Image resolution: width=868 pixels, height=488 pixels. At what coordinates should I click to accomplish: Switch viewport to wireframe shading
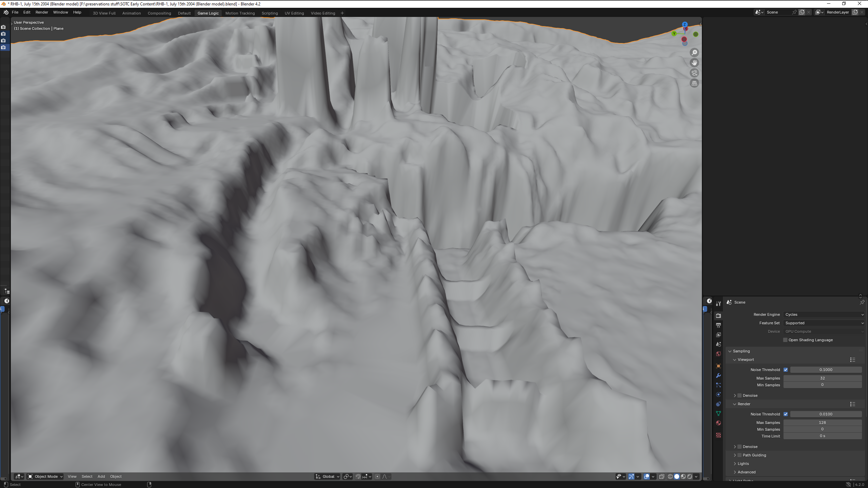tap(670, 476)
